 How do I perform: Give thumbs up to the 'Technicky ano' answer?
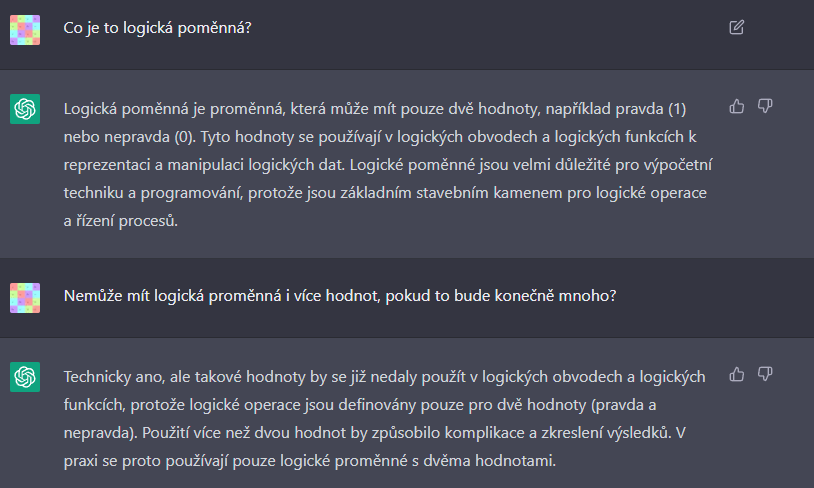coord(737,374)
